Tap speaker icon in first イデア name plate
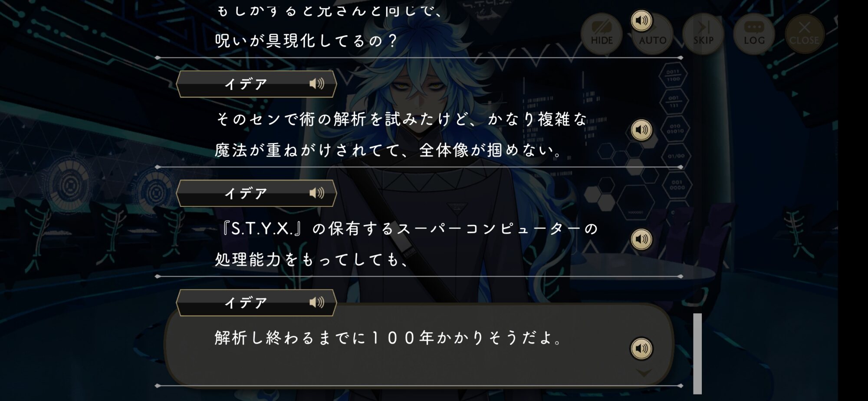This screenshot has height=401, width=868. (x=317, y=83)
